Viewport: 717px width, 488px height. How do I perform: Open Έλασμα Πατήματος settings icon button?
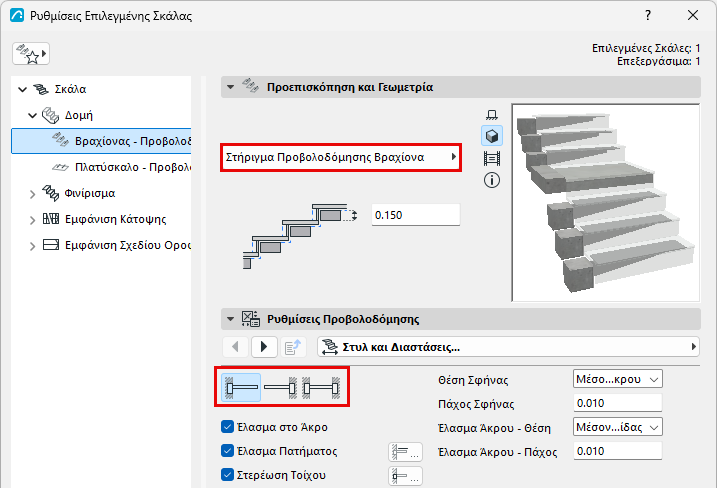(406, 452)
